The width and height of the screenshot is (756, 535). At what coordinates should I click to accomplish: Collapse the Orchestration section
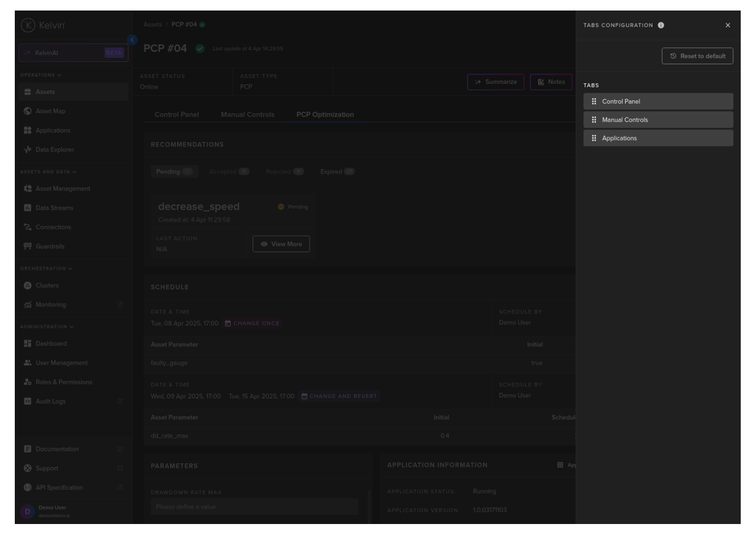pos(46,268)
